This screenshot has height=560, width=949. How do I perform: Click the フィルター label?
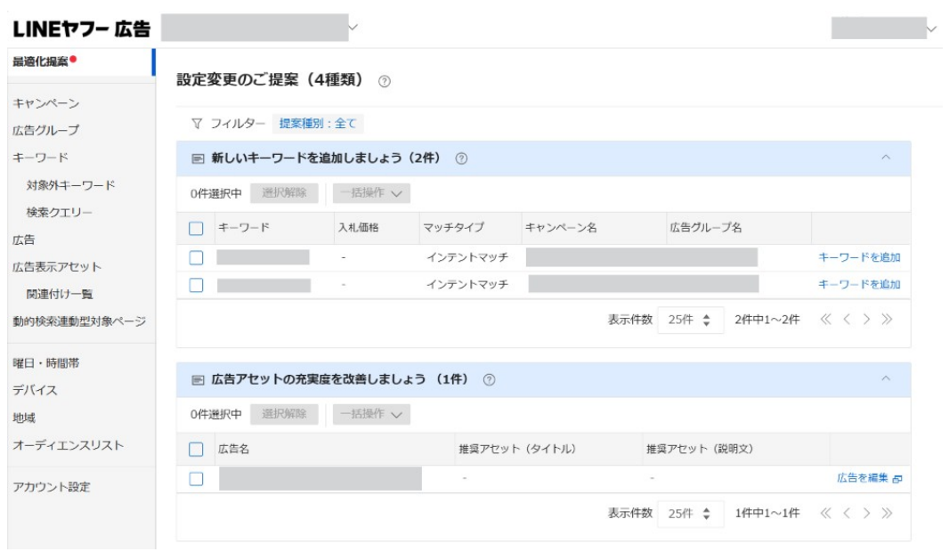click(238, 124)
